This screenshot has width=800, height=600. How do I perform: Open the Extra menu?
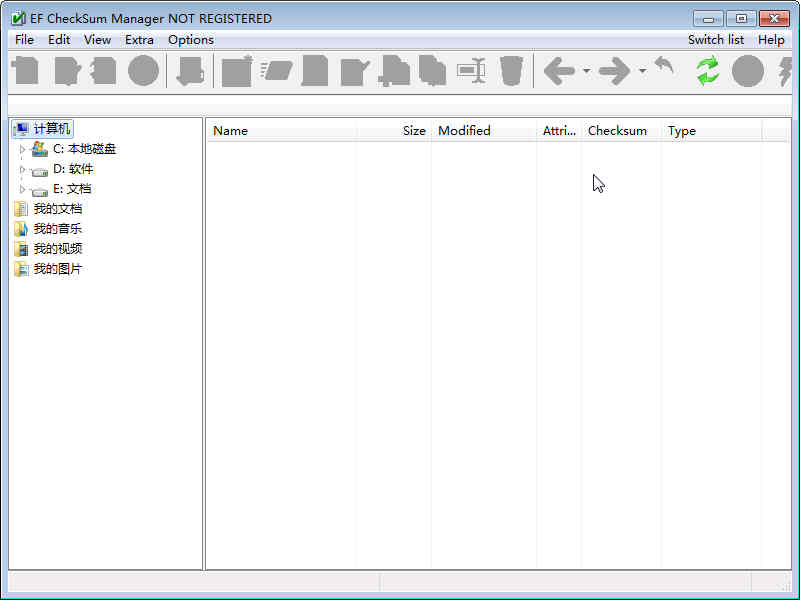tap(139, 40)
